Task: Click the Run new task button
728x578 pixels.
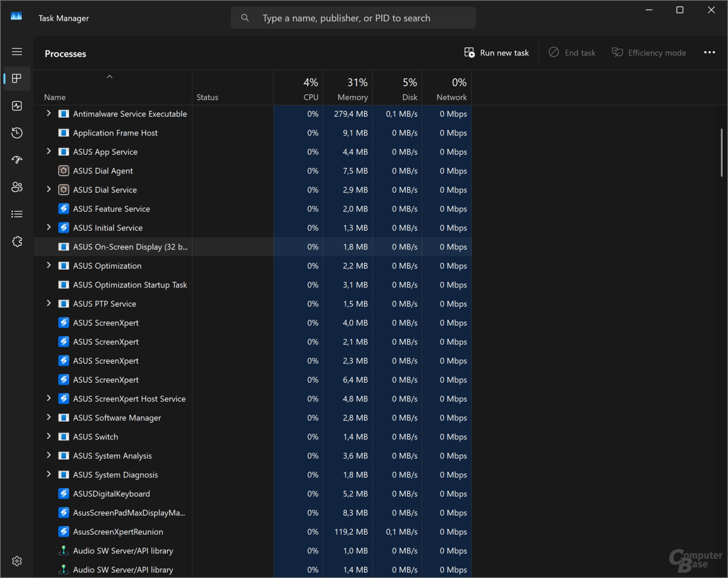Action: point(496,52)
